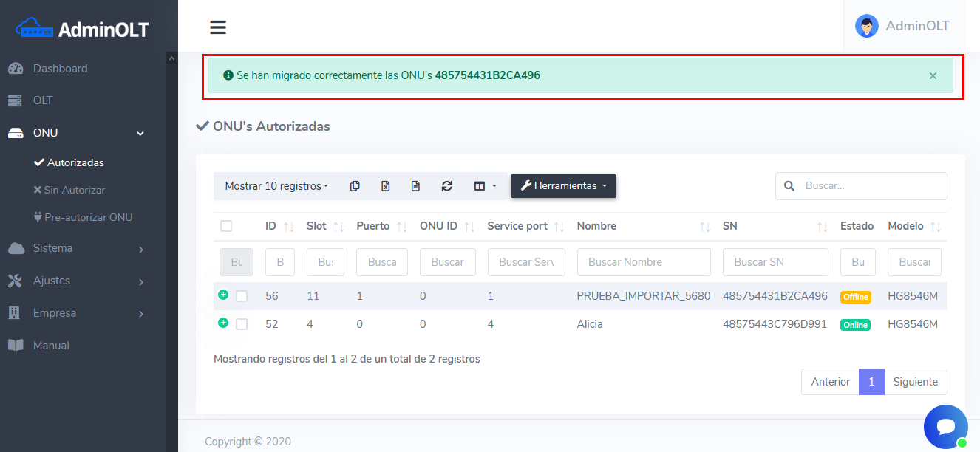
Task: Toggle the select-all checkbox in table header
Action: click(226, 226)
